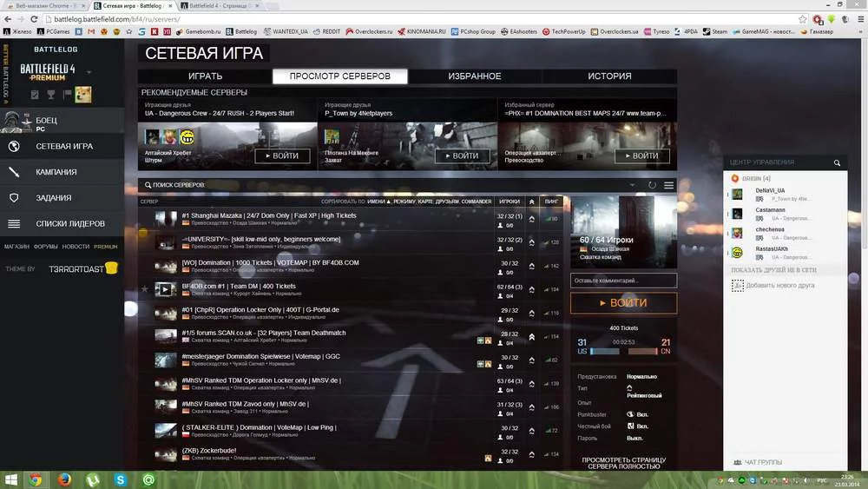
Task: View the full server page link
Action: click(623, 463)
